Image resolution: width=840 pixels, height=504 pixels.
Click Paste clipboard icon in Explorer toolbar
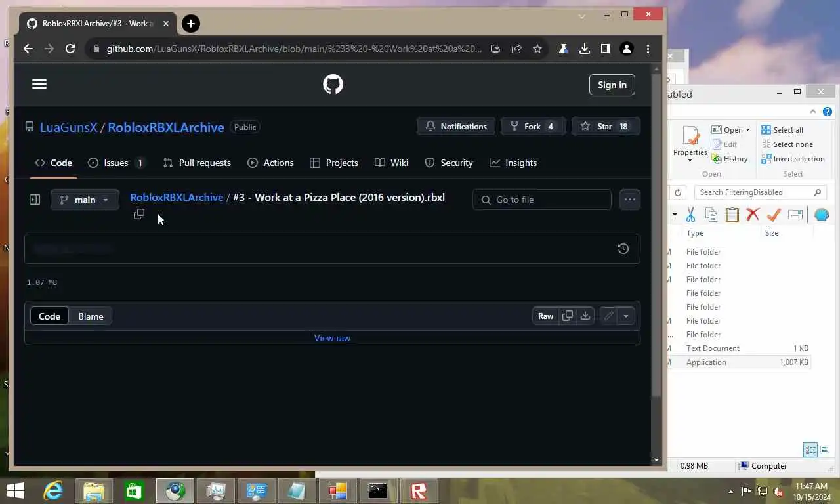732,215
